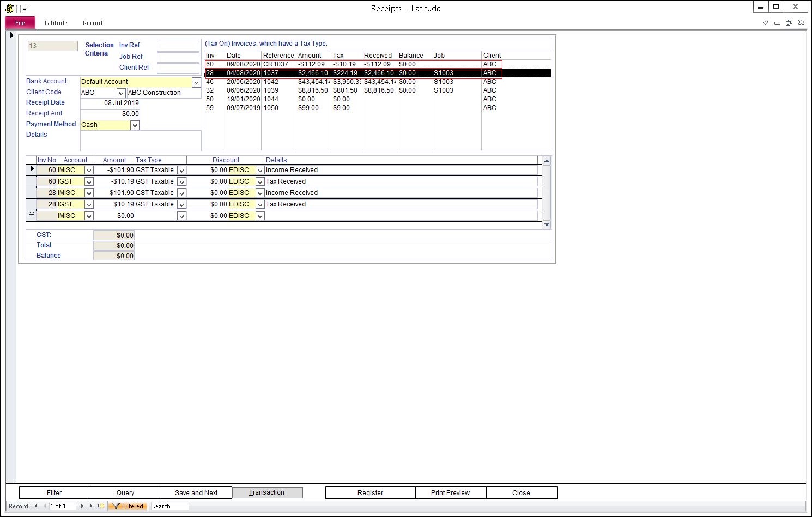The image size is (812, 517).
Task: Toggle the Filtered funnel indicator
Action: [x=128, y=506]
